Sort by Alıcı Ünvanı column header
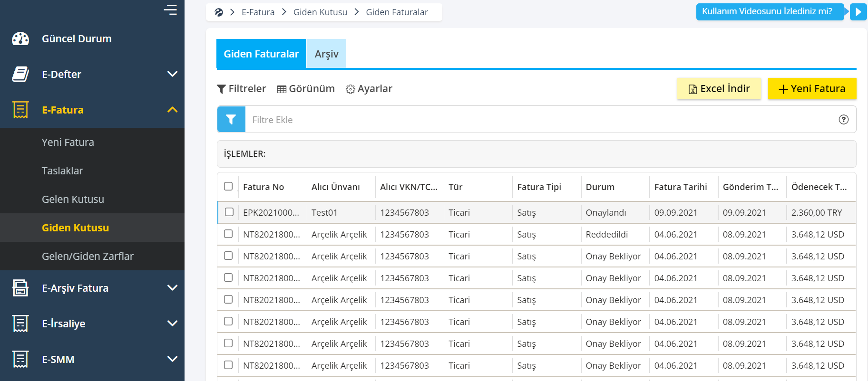Image resolution: width=868 pixels, height=381 pixels. click(336, 187)
